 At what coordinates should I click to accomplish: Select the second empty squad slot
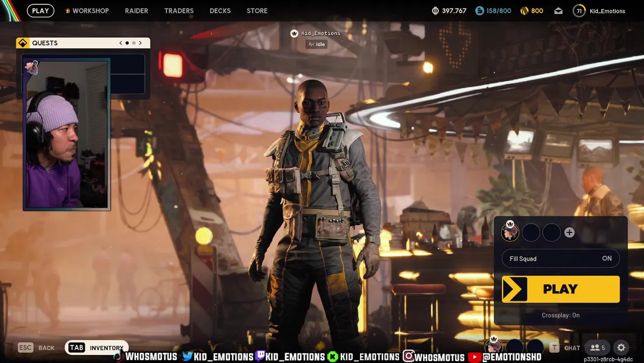pos(531,232)
